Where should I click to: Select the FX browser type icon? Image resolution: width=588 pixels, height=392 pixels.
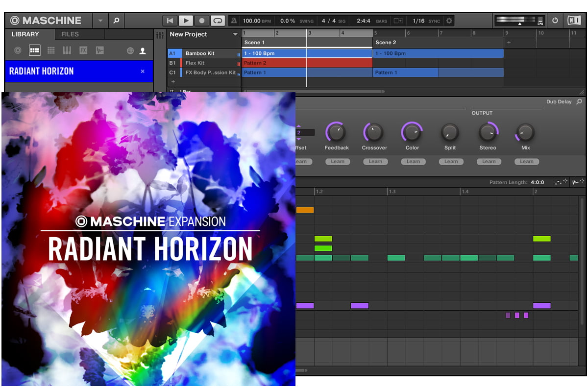(x=83, y=50)
